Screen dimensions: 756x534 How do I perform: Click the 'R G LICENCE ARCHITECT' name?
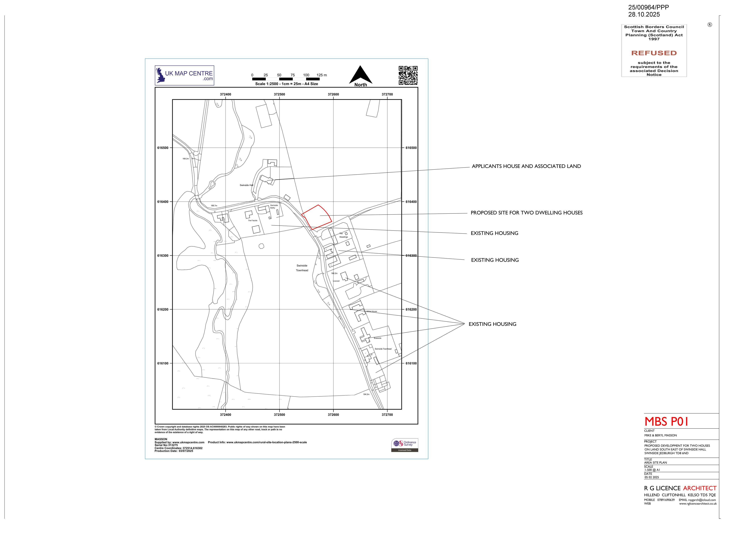(680, 488)
